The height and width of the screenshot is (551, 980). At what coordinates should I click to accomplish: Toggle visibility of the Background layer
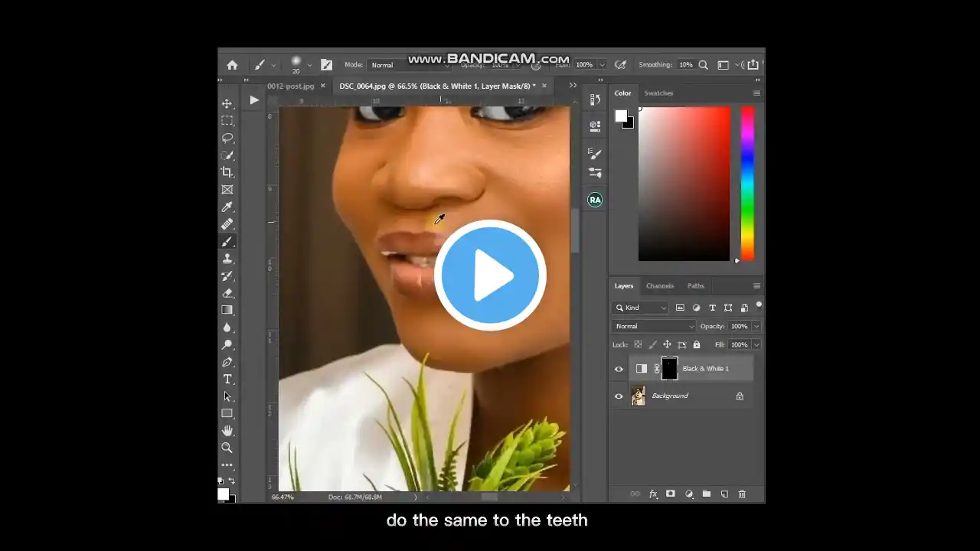tap(619, 396)
